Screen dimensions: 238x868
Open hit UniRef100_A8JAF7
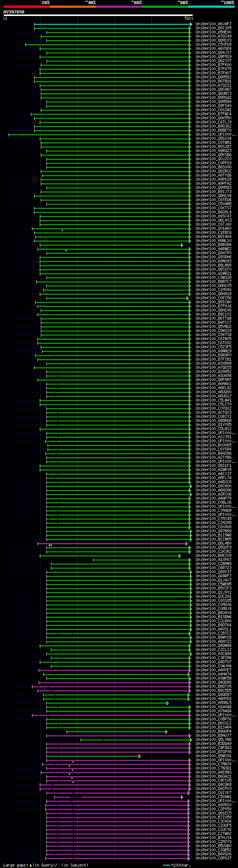[213, 24]
